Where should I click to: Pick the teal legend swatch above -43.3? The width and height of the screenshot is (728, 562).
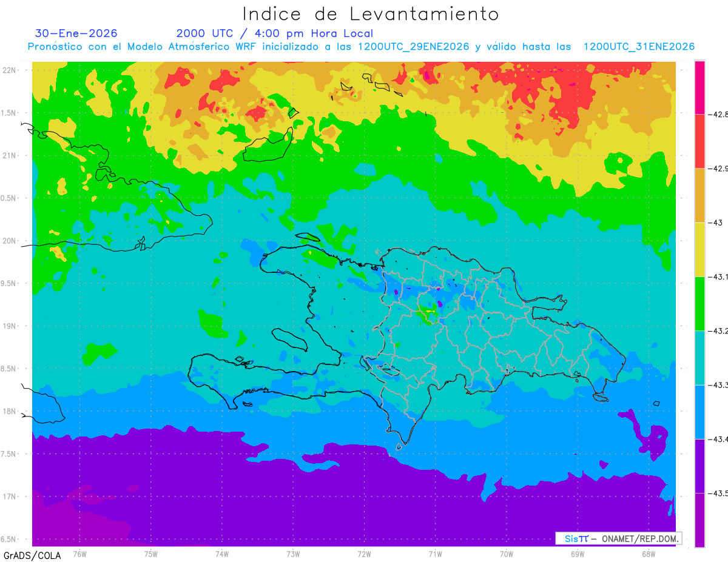pyautogui.click(x=699, y=358)
